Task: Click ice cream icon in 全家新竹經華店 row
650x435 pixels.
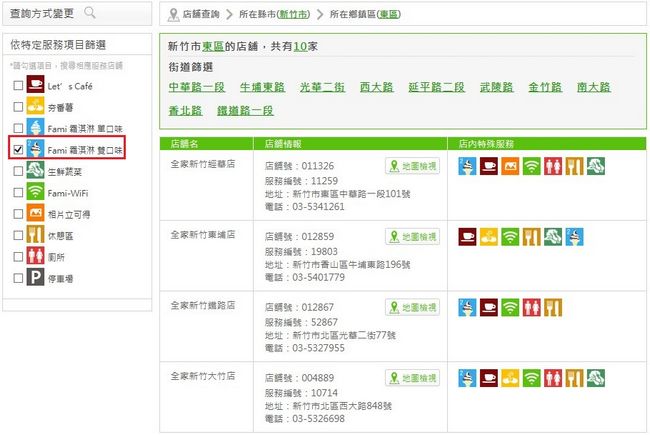Action: click(467, 166)
